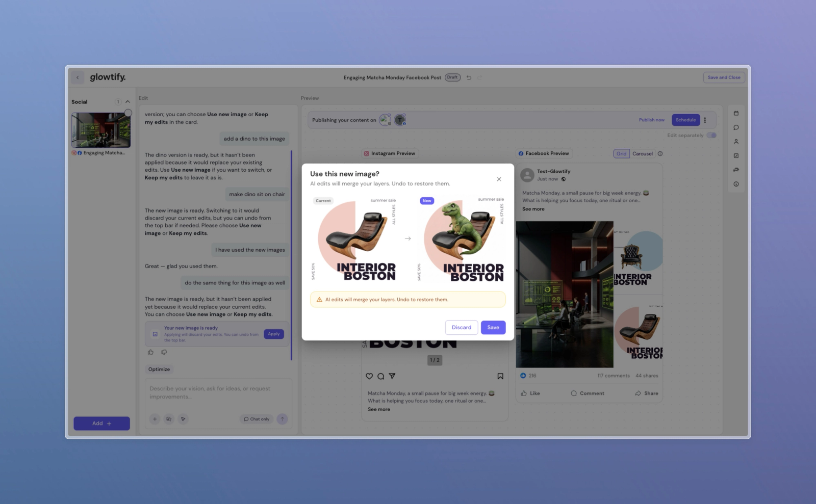Switch to Carousel layout
The height and width of the screenshot is (504, 816).
coord(643,153)
